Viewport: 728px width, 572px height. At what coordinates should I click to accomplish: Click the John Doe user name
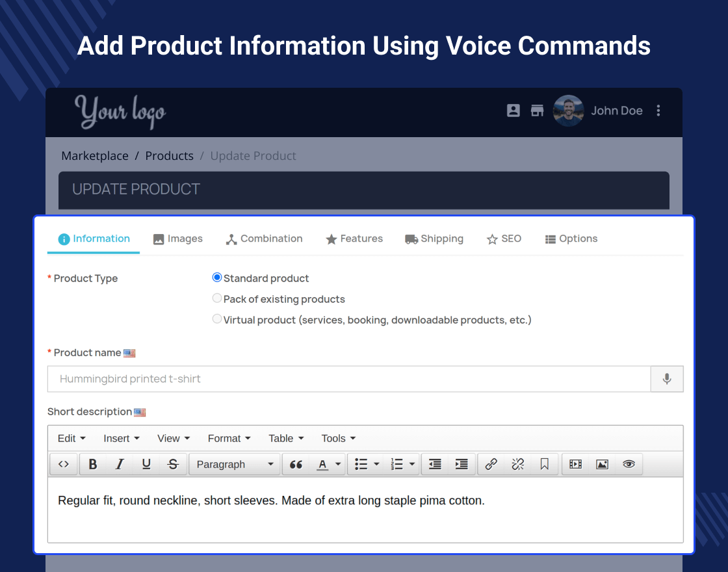[617, 110]
